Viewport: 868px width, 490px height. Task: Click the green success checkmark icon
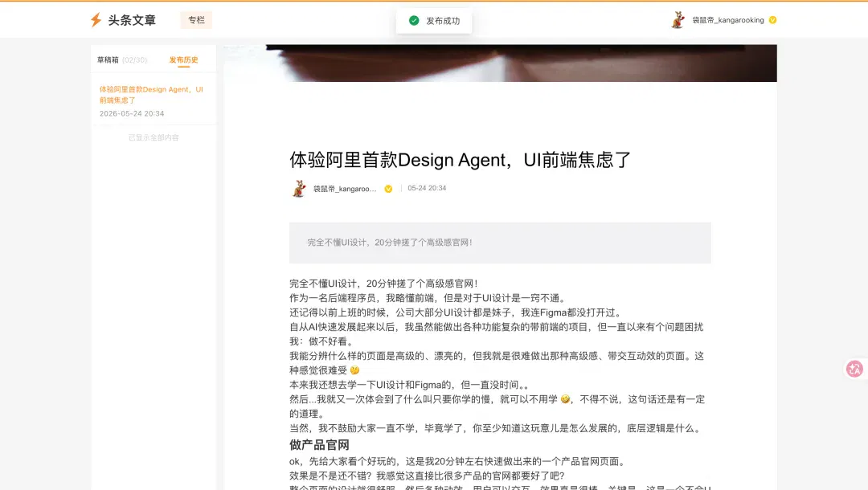point(414,20)
